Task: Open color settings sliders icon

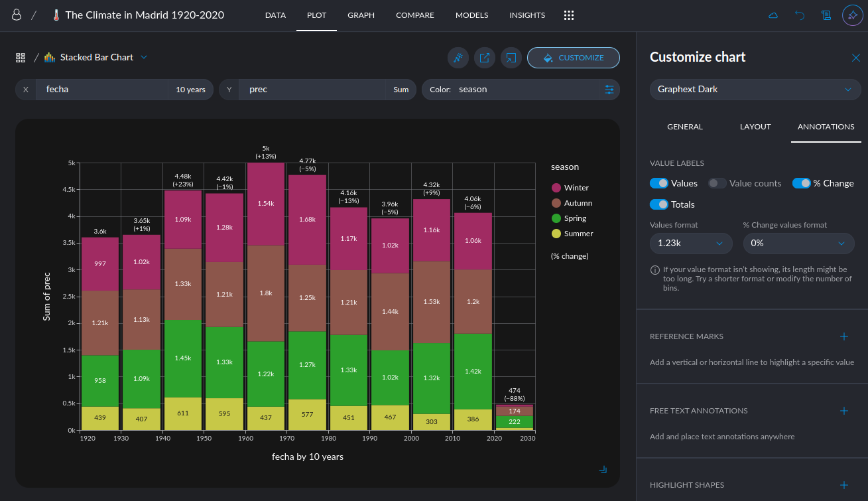Action: (x=609, y=90)
